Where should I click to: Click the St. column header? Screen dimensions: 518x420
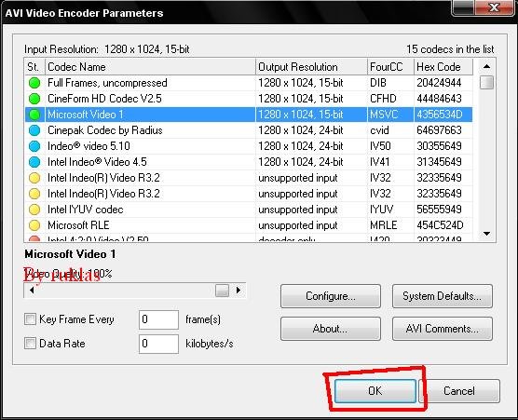[34, 67]
